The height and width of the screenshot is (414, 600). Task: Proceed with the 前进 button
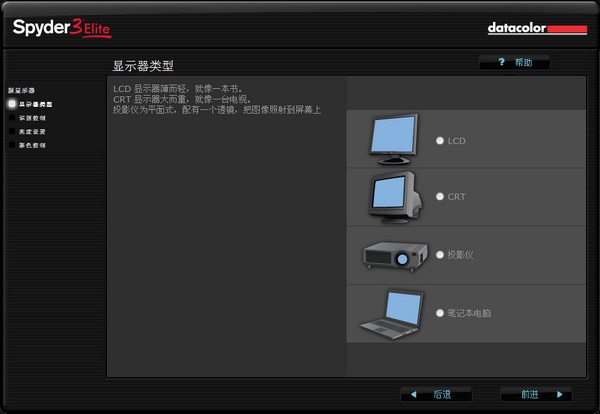(536, 394)
